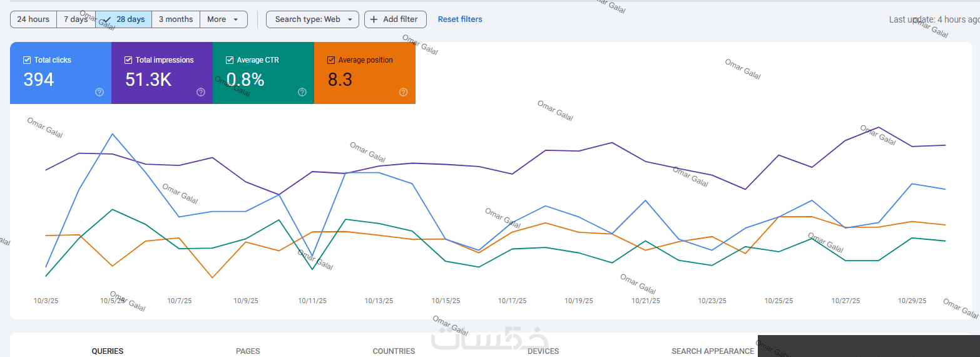The image size is (980, 357).
Task: Switch to the Devices tab
Action: [543, 351]
